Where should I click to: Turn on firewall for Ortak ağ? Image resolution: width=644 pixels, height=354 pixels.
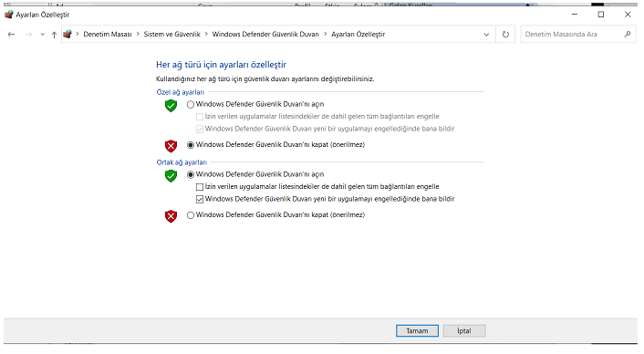tap(191, 175)
